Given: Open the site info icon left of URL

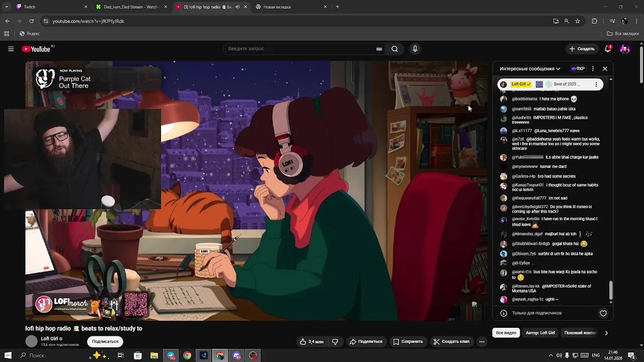Looking at the screenshot, I should 46,21.
